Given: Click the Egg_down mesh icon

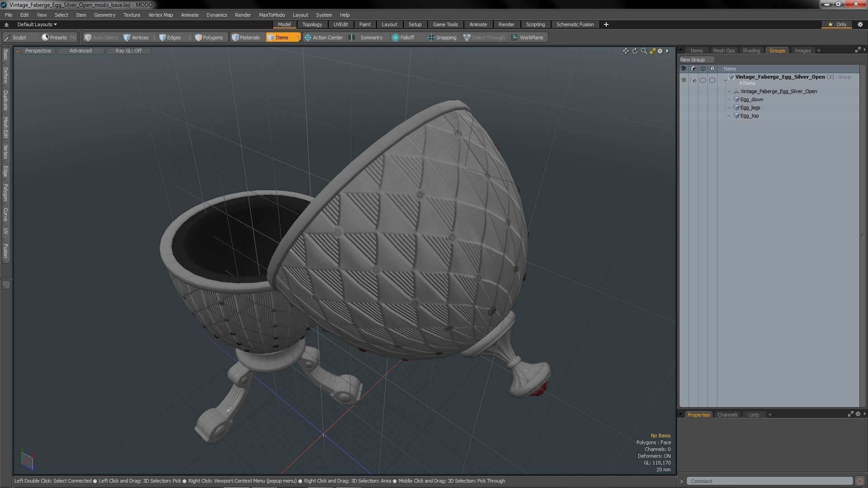Looking at the screenshot, I should [x=736, y=99].
